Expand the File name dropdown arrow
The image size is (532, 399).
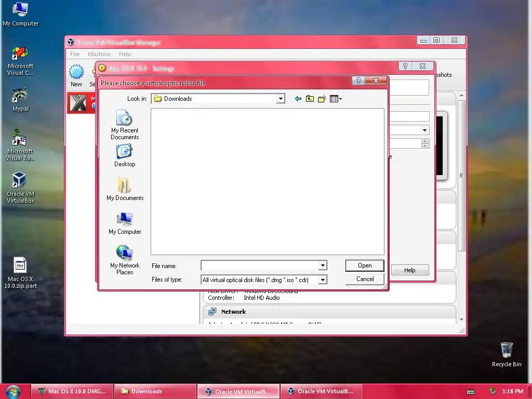pyautogui.click(x=323, y=265)
